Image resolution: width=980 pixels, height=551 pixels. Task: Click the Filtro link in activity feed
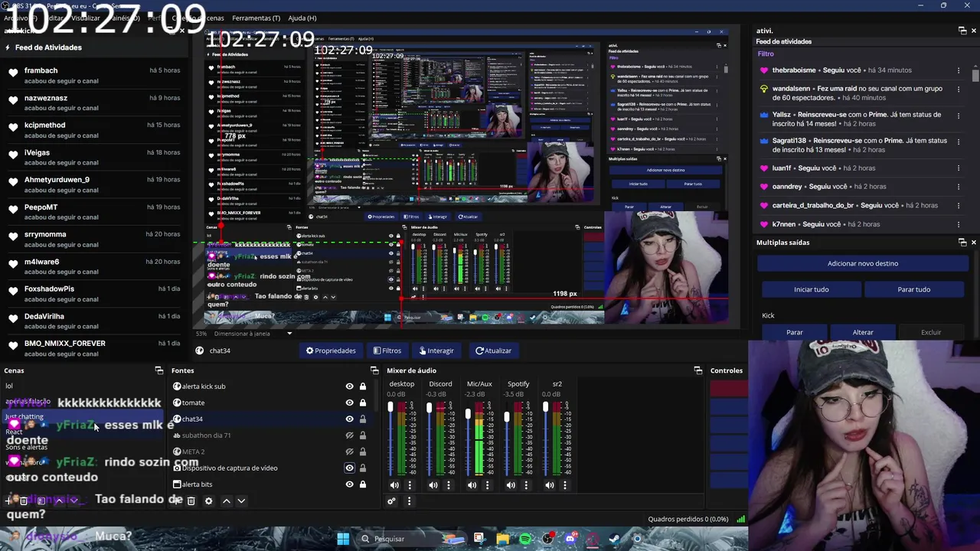coord(766,54)
